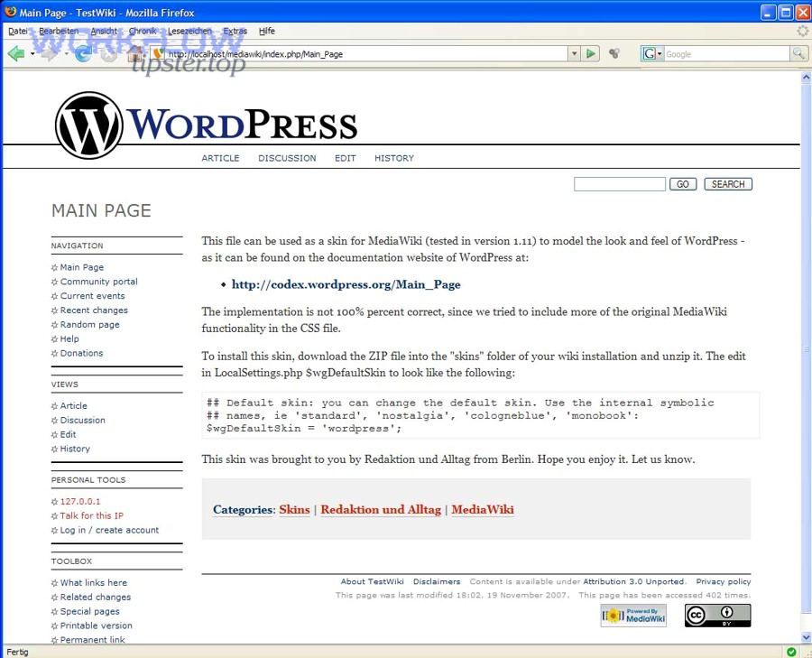Open the Bearbeiten menu
The image size is (812, 658).
(x=59, y=31)
